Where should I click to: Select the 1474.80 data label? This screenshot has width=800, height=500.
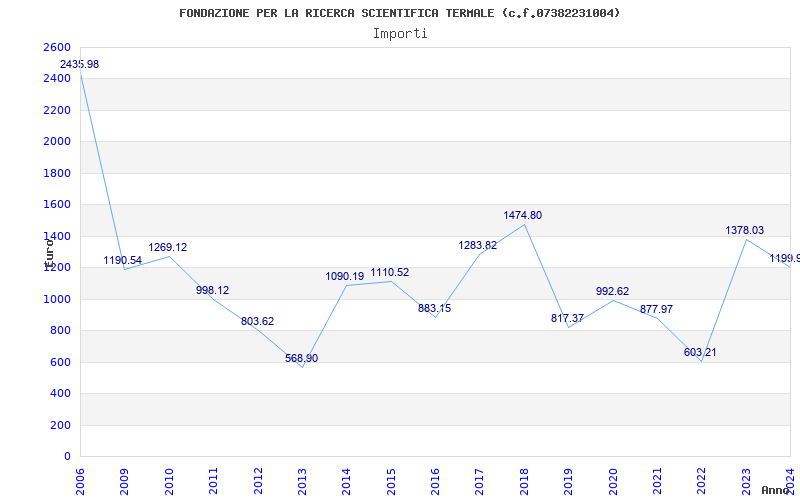pos(522,215)
